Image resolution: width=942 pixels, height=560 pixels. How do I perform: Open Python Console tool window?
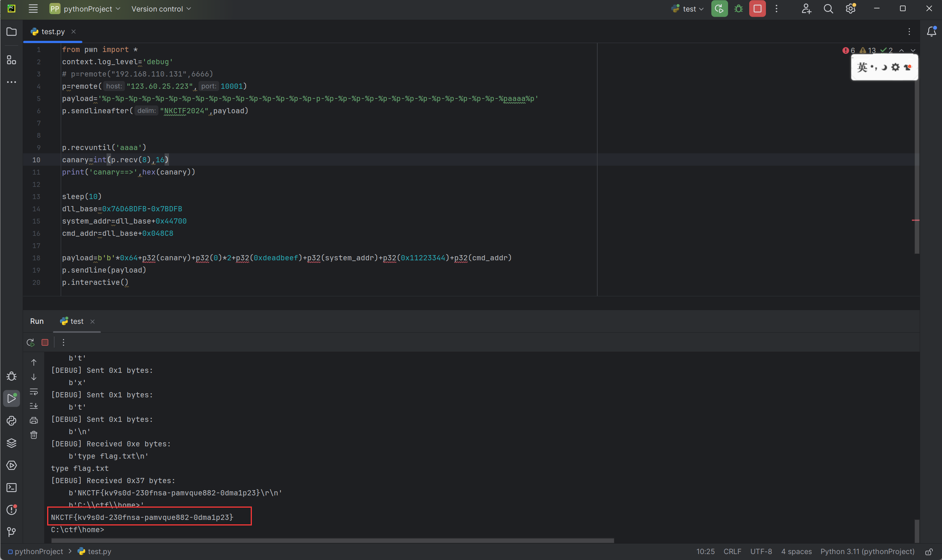point(12,420)
